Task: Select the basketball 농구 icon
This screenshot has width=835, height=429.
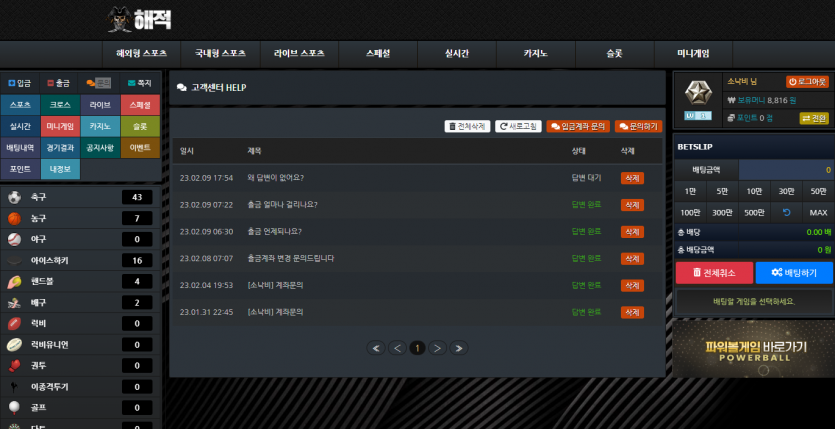Action: [x=14, y=218]
